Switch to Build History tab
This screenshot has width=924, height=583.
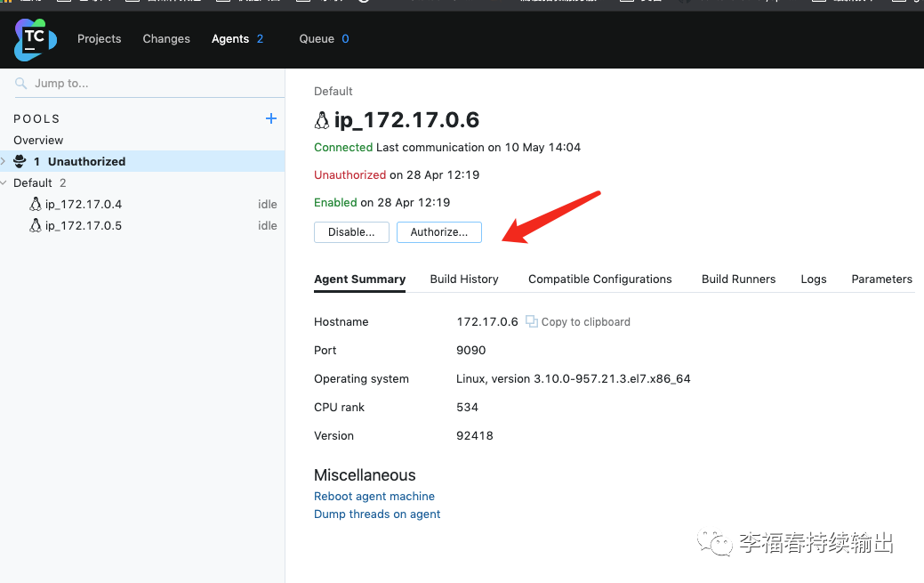click(464, 279)
